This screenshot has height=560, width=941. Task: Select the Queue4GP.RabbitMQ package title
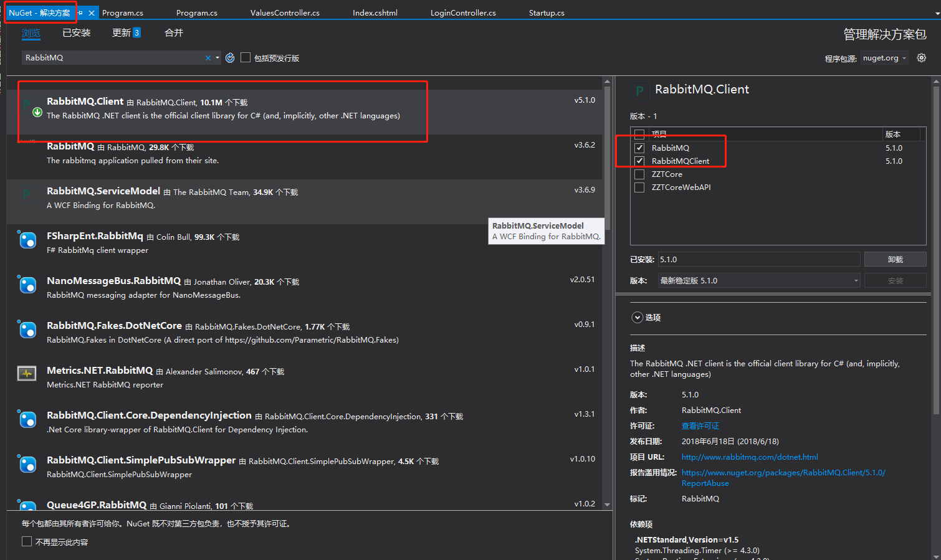(x=97, y=505)
